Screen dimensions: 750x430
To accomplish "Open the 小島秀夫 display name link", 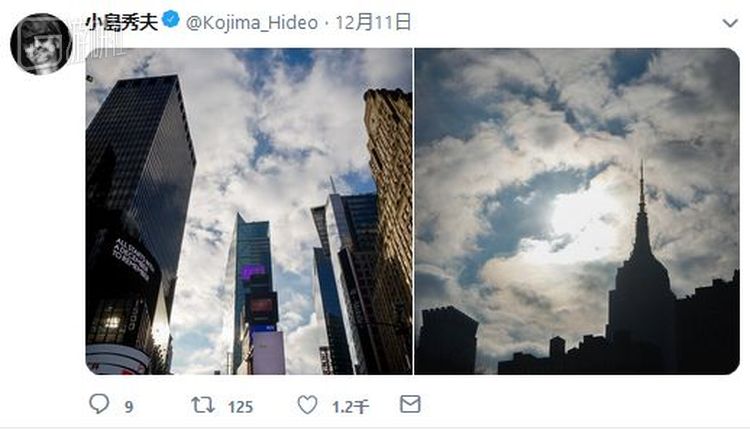I will click(x=122, y=22).
